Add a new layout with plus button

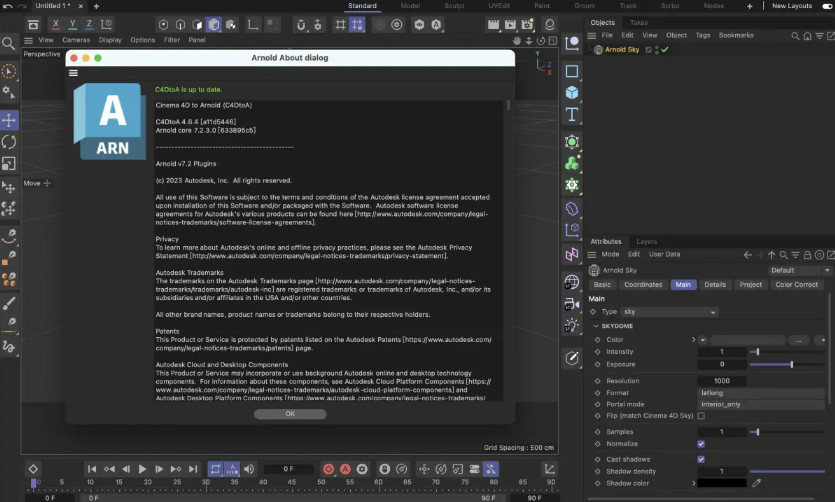pyautogui.click(x=750, y=6)
